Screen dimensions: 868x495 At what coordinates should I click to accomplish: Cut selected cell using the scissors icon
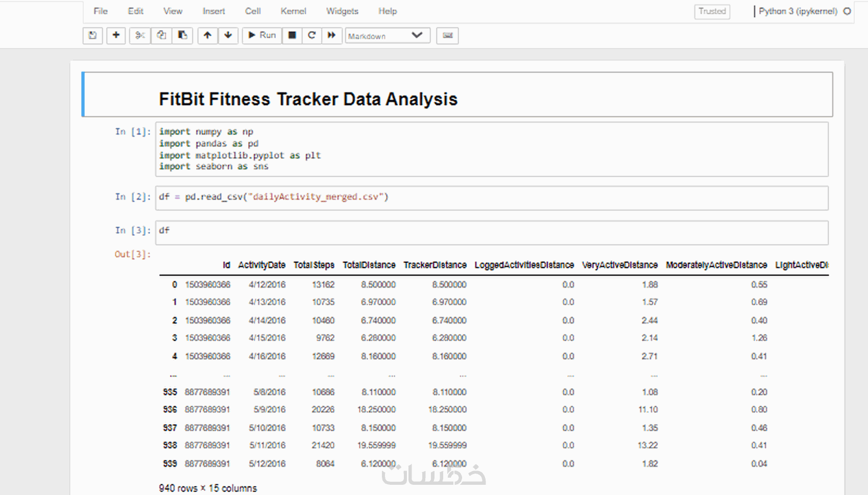[x=140, y=35]
